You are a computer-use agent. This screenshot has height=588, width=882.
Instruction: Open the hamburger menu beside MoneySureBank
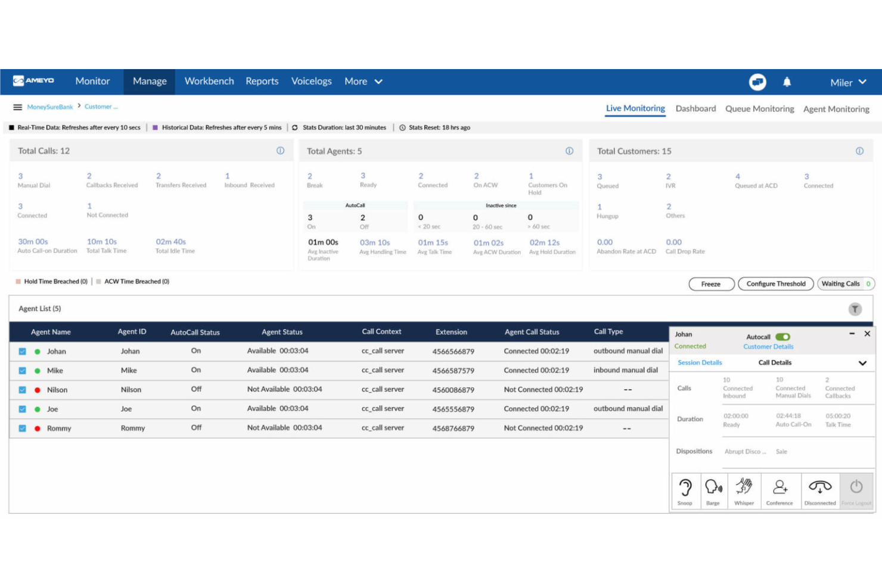[x=18, y=107]
